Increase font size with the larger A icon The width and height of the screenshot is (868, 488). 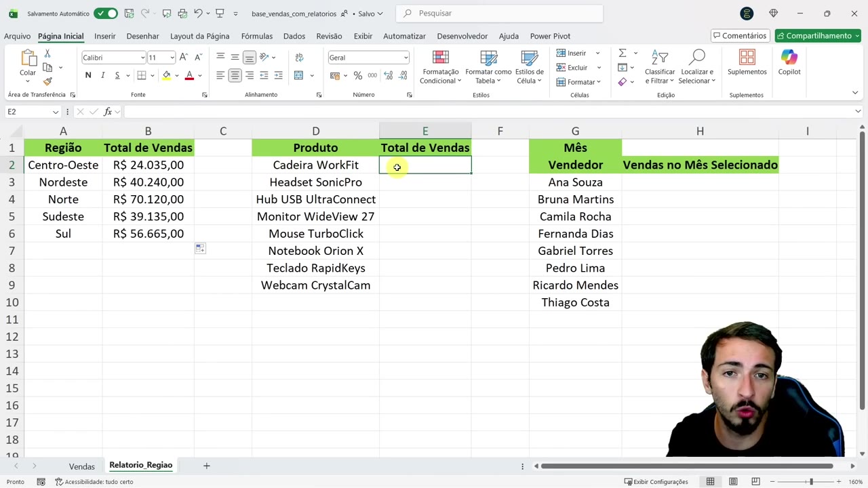[184, 58]
